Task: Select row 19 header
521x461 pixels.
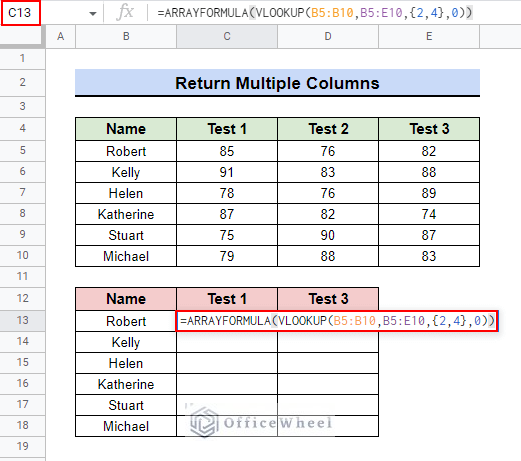Action: [x=22, y=446]
